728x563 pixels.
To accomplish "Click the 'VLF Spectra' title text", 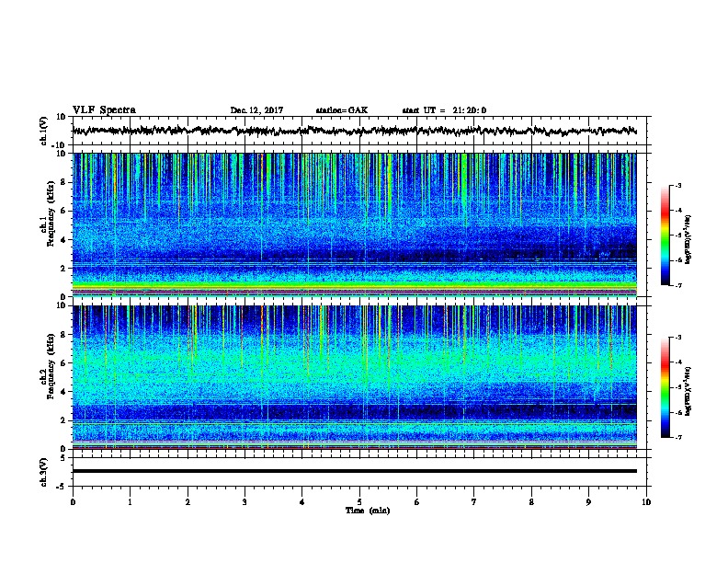I will tap(104, 110).
